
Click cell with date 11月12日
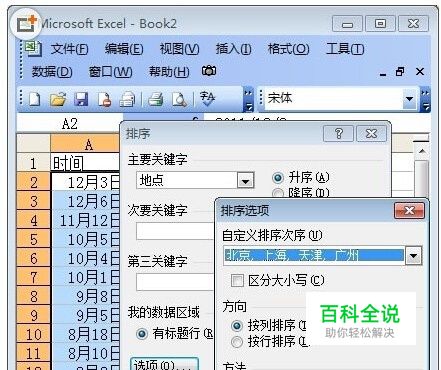(85, 220)
